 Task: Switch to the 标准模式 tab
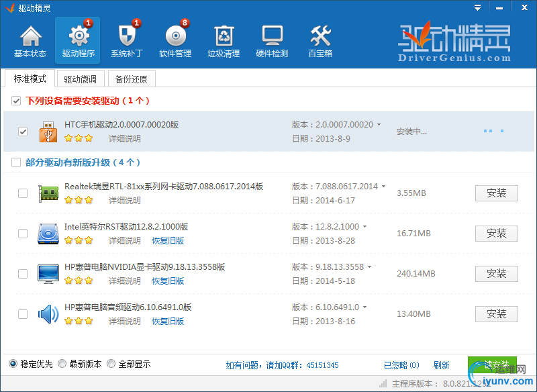(30, 79)
